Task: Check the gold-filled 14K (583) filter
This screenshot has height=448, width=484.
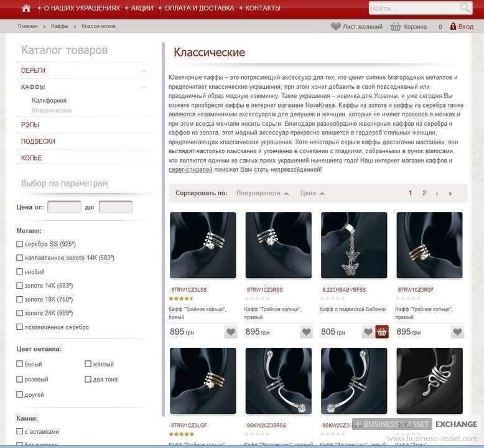Action: coord(19,258)
